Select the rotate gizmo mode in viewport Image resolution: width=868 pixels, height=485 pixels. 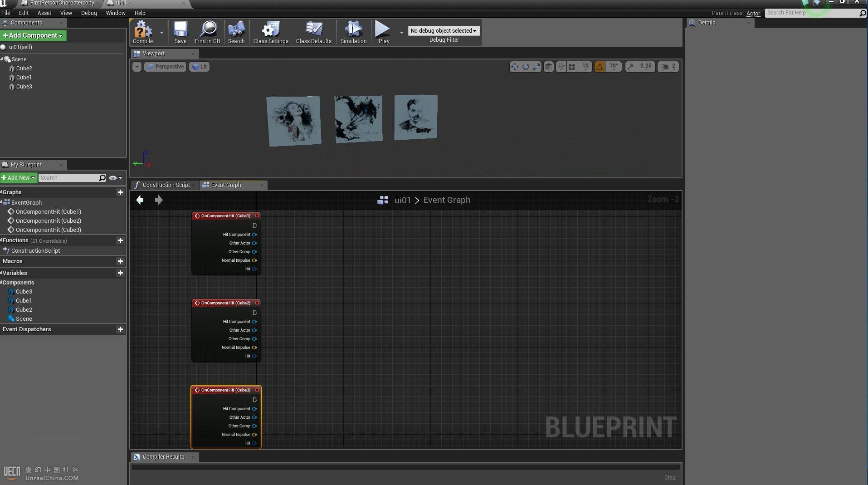526,67
